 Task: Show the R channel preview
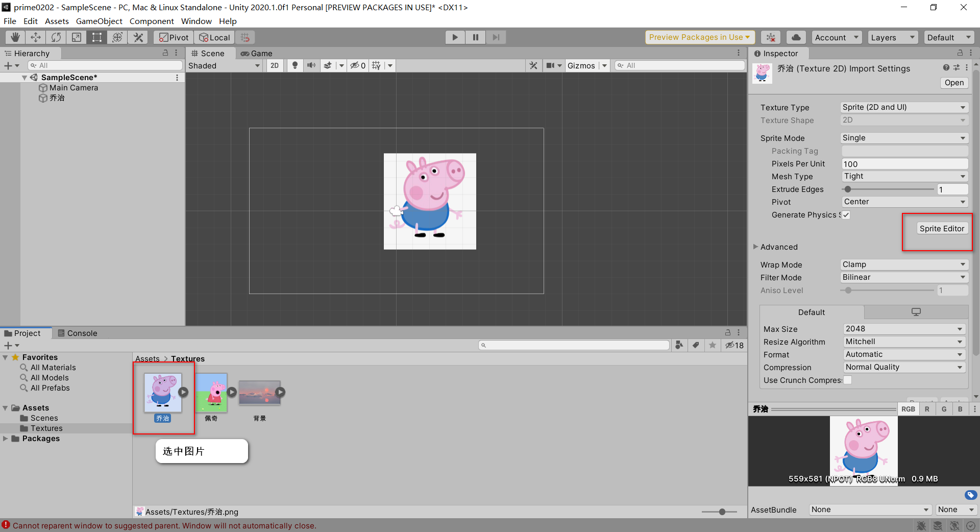[x=927, y=409]
